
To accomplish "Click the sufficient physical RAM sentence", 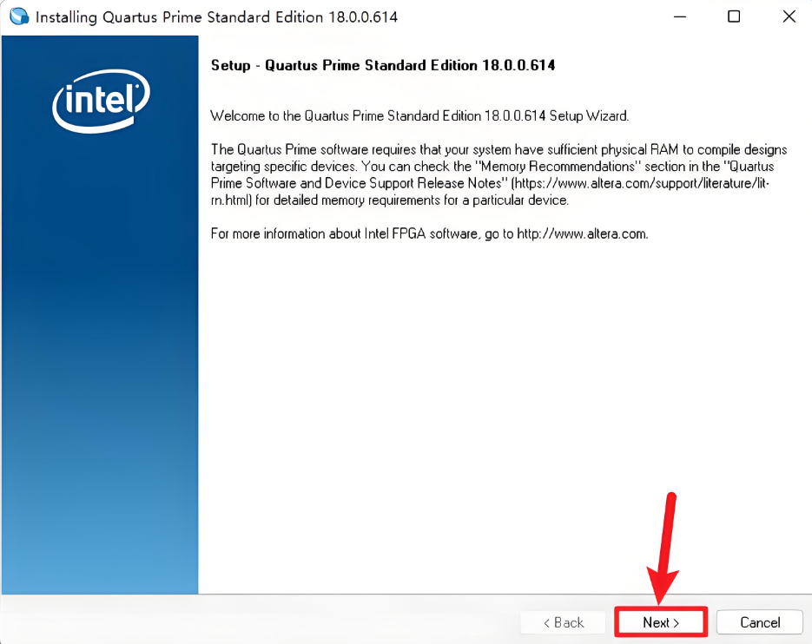I will (498, 175).
